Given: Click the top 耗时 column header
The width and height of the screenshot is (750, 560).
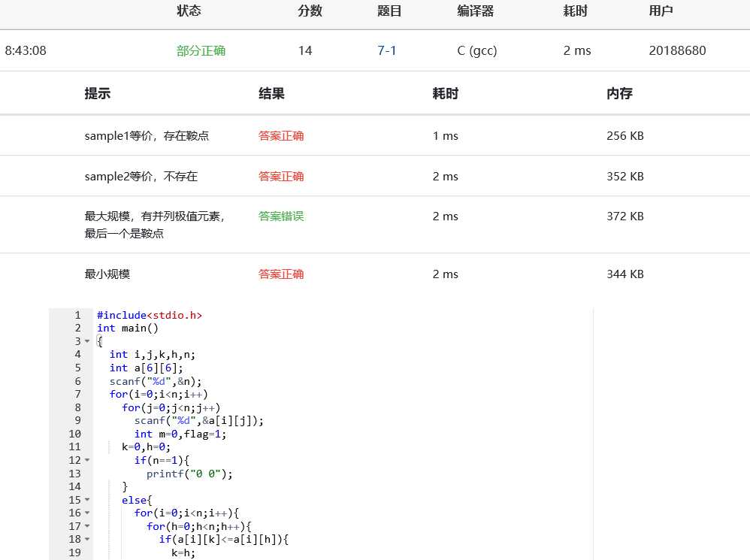Looking at the screenshot, I should (576, 11).
